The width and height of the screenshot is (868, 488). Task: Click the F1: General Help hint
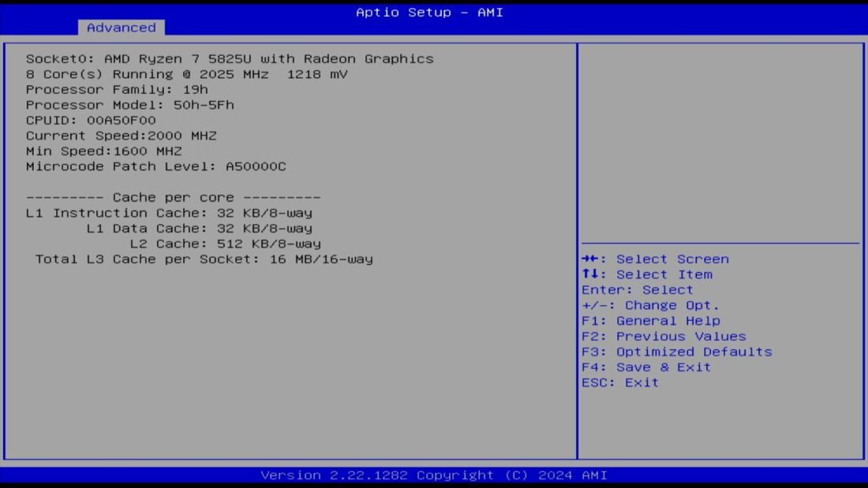pyautogui.click(x=651, y=321)
